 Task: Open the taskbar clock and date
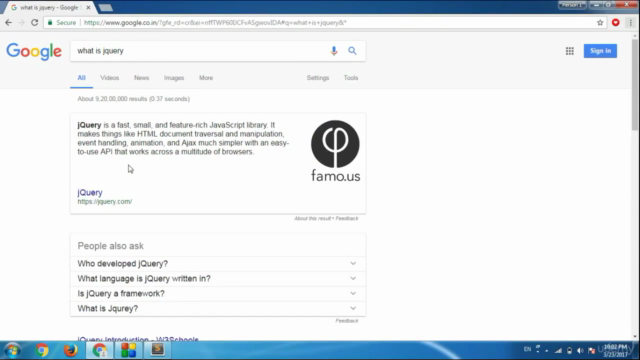coord(616,351)
